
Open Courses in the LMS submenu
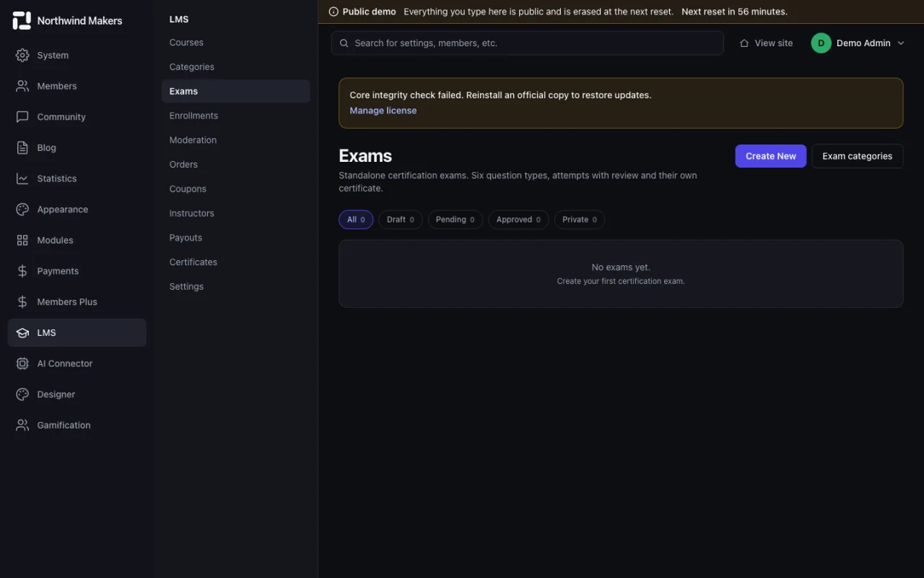click(236, 43)
